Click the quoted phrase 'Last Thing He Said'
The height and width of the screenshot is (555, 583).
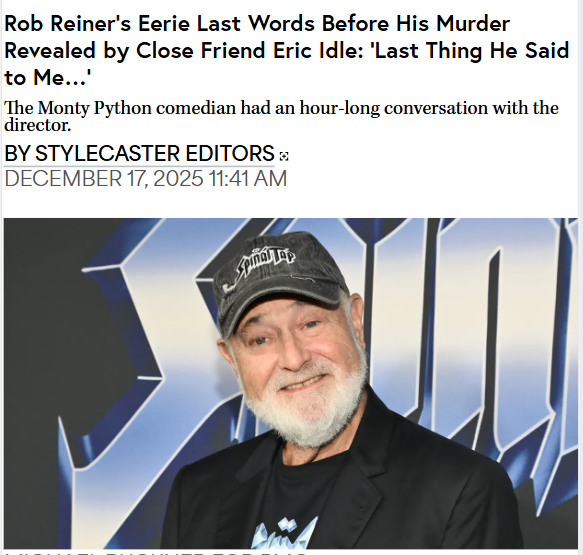pos(471,51)
